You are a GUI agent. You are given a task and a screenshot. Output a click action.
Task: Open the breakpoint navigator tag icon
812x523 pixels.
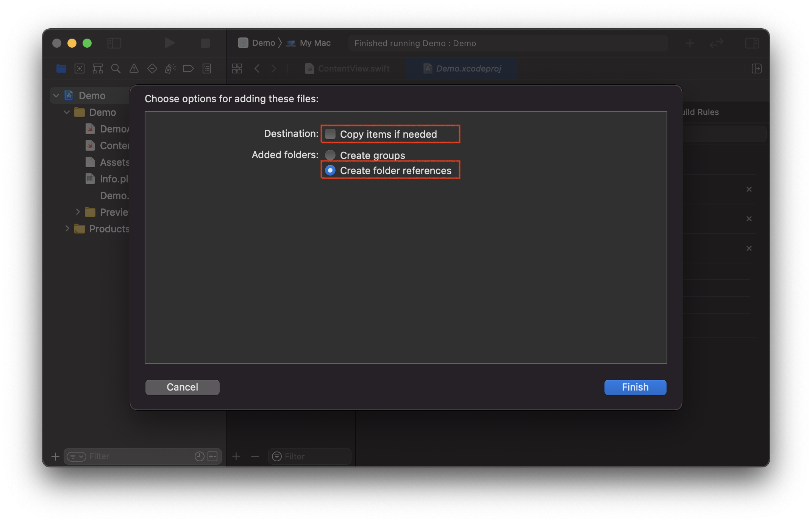pos(188,68)
